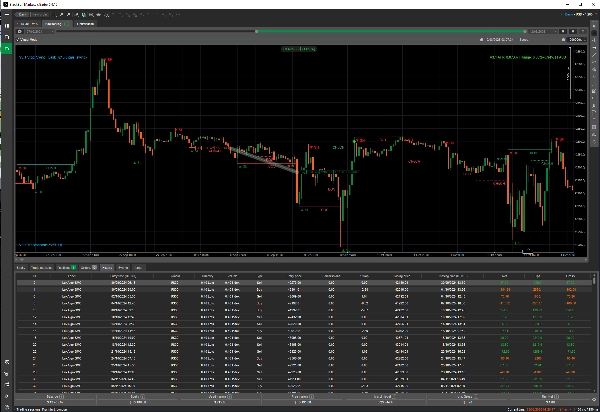
Task: Click the Back button in the top toolbar
Action: click(x=22, y=15)
